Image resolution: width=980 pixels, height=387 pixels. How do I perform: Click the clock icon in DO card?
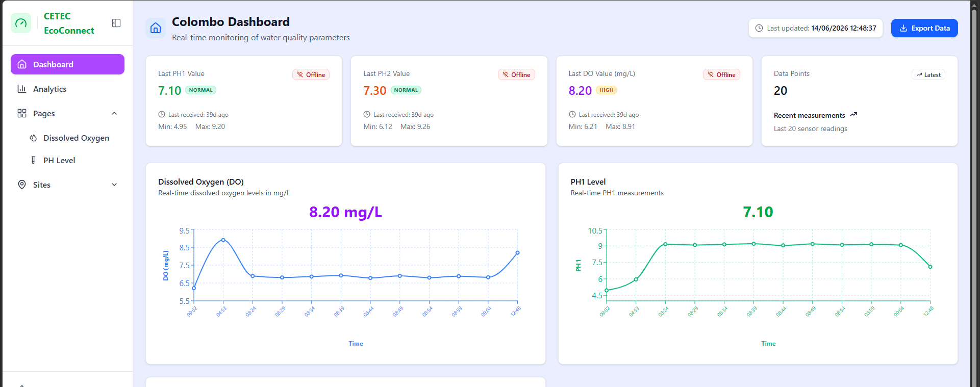tap(572, 115)
